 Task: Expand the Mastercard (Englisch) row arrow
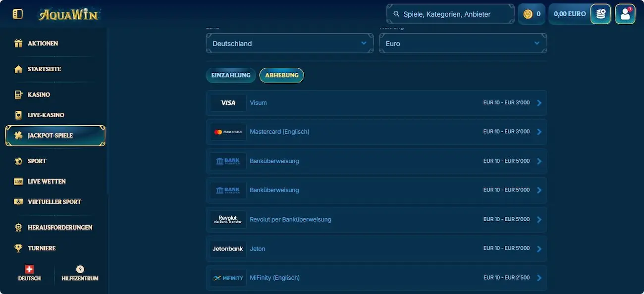(x=539, y=132)
